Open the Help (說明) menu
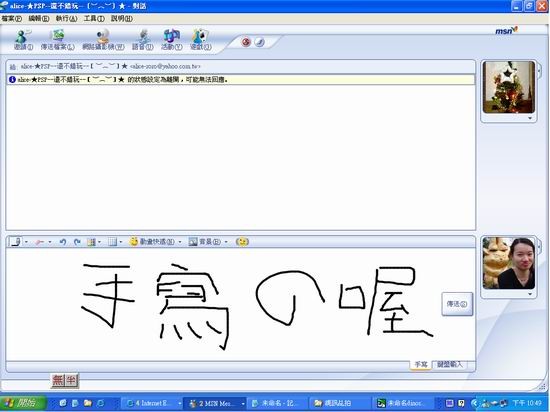The height and width of the screenshot is (412, 550). 122,19
